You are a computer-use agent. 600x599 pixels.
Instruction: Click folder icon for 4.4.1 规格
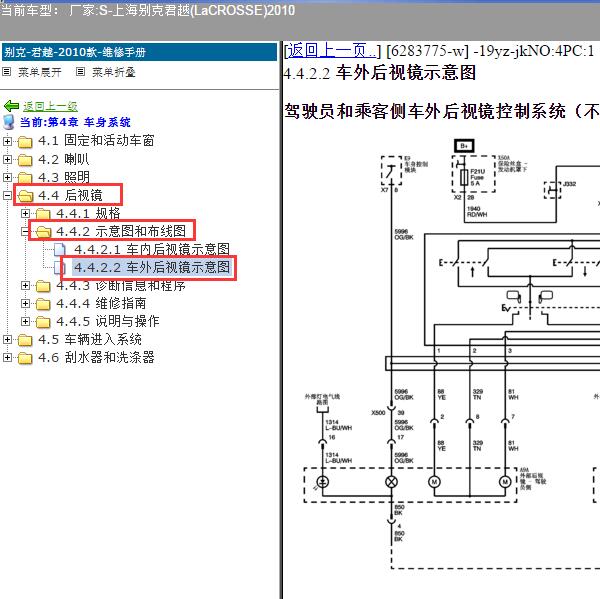pyautogui.click(x=43, y=214)
